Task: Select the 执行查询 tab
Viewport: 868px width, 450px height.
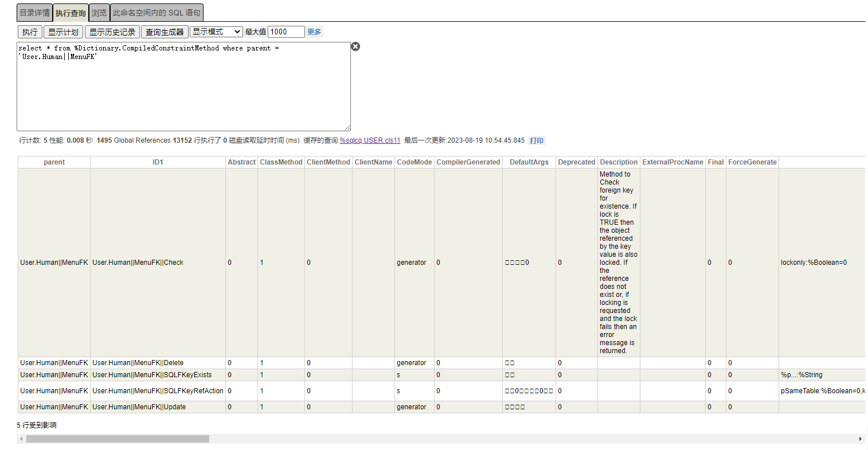Action: click(71, 13)
